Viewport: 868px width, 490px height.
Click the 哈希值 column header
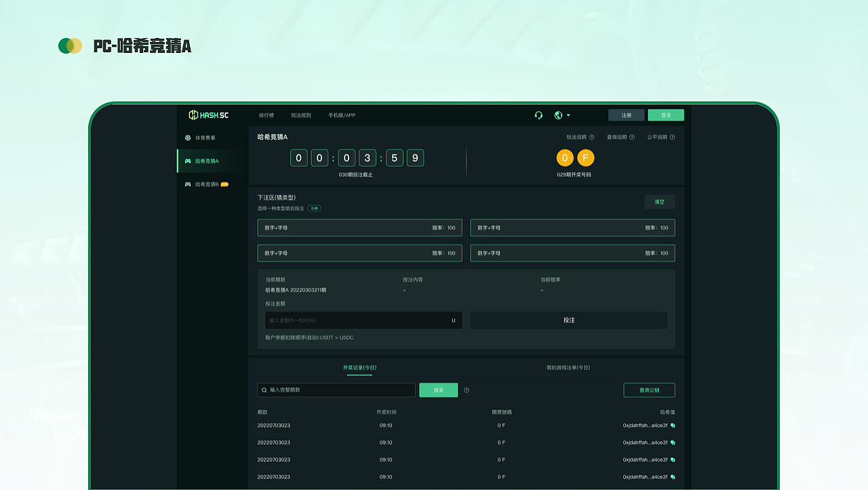click(x=667, y=412)
